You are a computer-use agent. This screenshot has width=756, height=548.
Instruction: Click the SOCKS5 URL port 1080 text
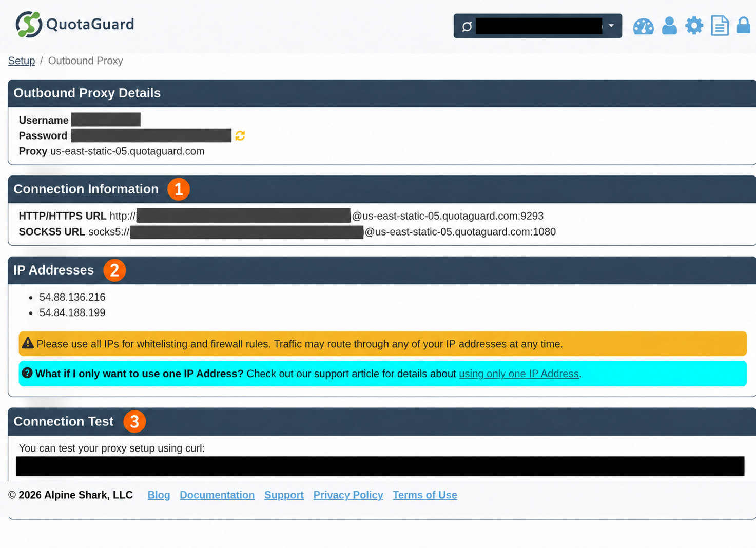click(544, 232)
